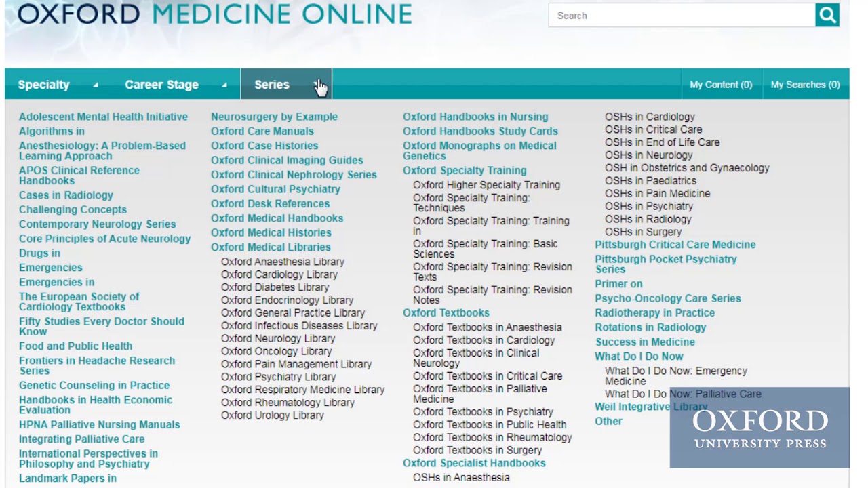Select Oxford Textbooks in Anaesthesia
The image size is (868, 488).
click(488, 327)
